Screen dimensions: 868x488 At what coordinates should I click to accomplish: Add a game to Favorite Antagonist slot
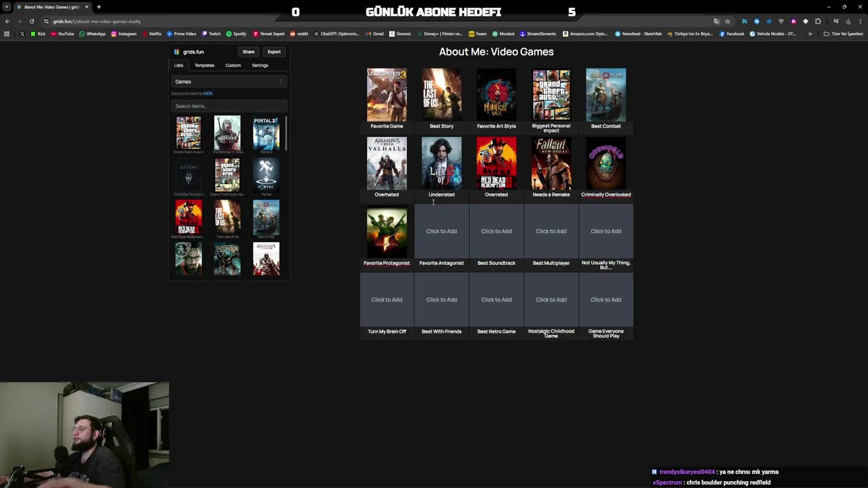click(441, 231)
